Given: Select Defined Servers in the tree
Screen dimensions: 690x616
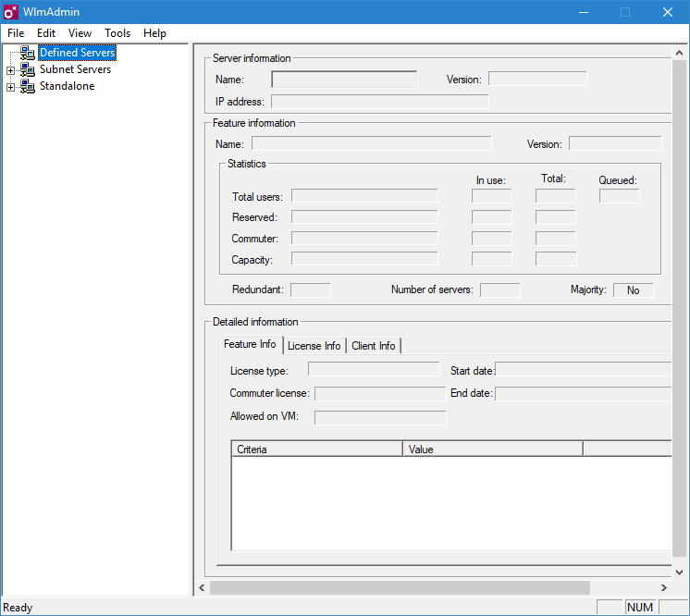Looking at the screenshot, I should (77, 54).
